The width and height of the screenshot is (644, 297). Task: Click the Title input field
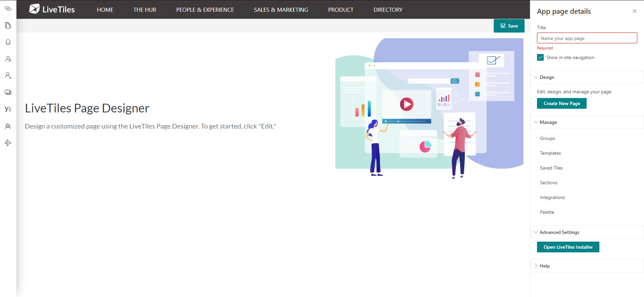tap(587, 38)
